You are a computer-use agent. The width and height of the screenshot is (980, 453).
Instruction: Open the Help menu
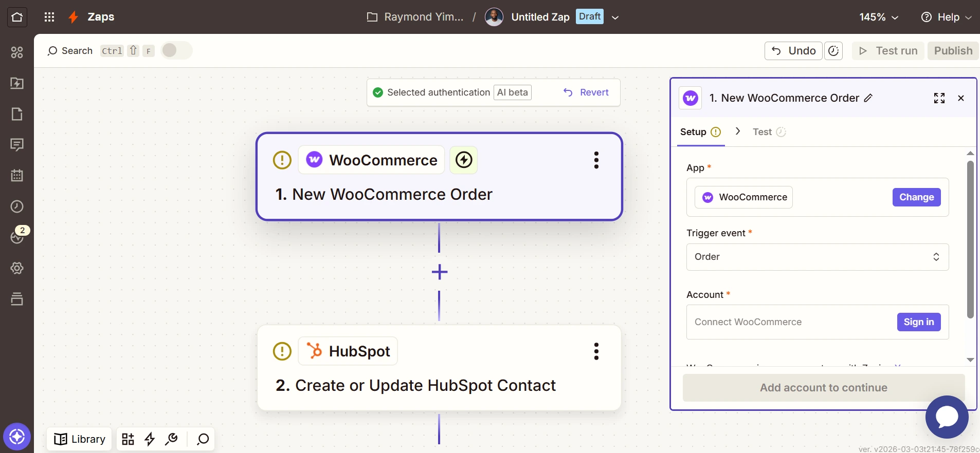tap(946, 17)
